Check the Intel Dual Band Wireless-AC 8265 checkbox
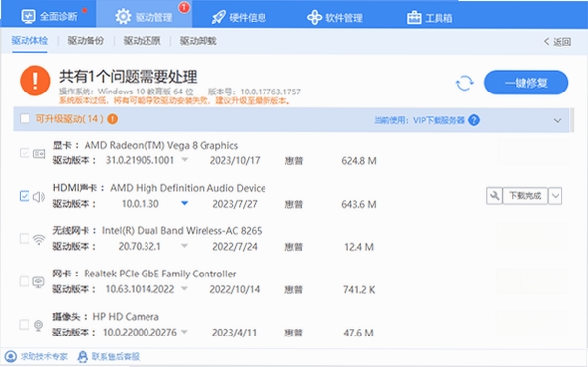This screenshot has height=367, width=588. click(x=25, y=239)
